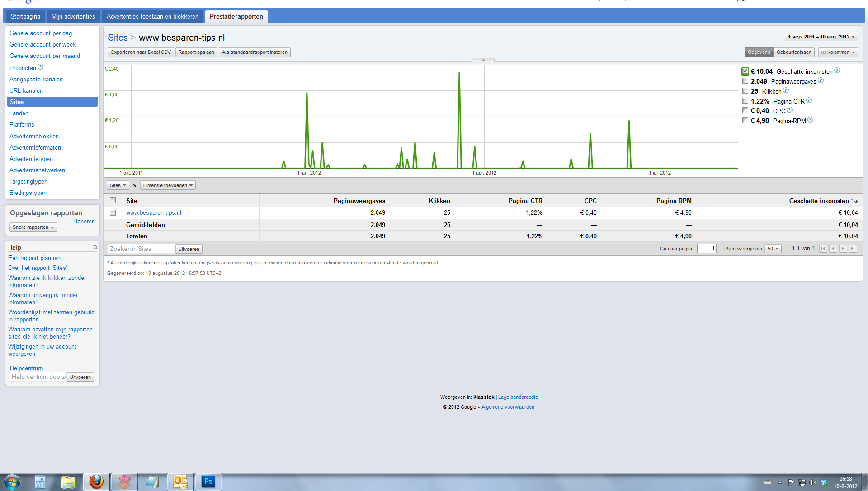868x491 pixels.
Task: Open the network tray icon
Action: pyautogui.click(x=802, y=482)
